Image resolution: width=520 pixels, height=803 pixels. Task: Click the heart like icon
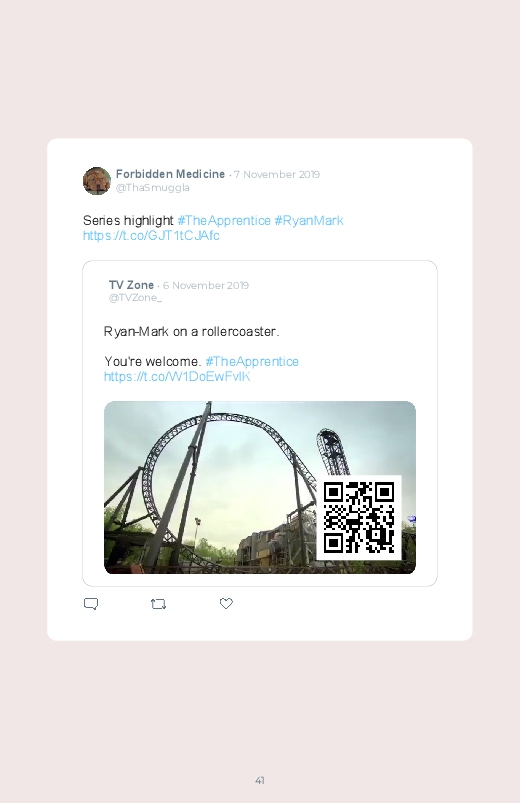point(226,604)
